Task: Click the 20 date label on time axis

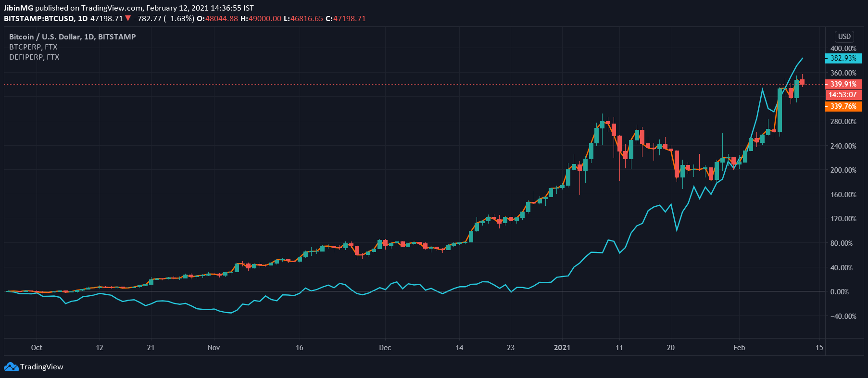Action: tap(670, 348)
